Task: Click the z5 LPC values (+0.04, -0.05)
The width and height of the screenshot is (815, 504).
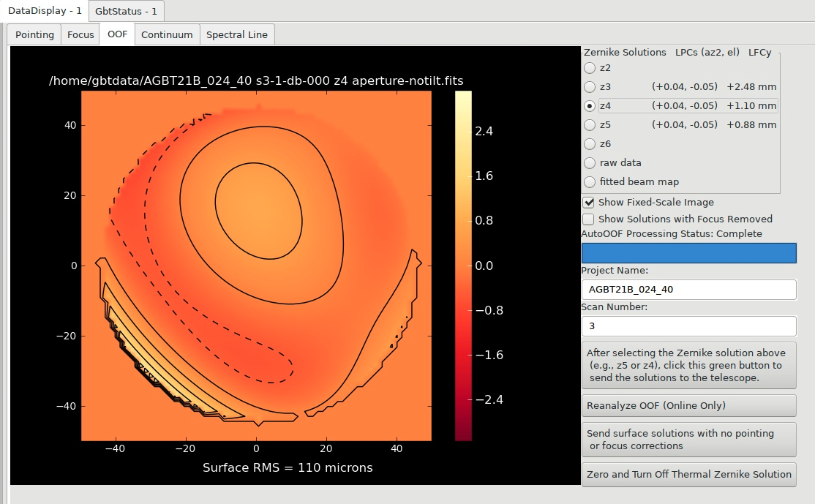Action: click(685, 124)
